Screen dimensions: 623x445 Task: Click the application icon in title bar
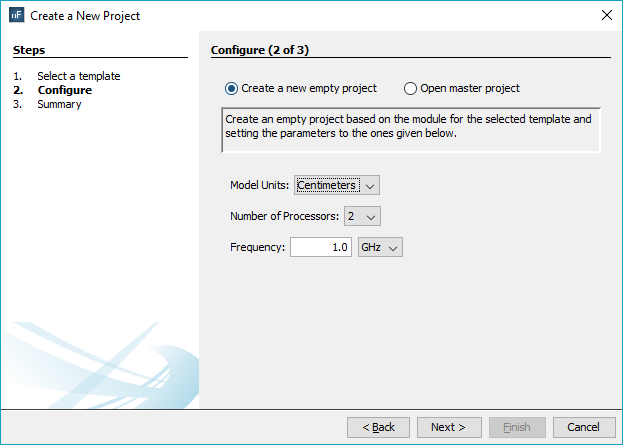click(x=16, y=16)
